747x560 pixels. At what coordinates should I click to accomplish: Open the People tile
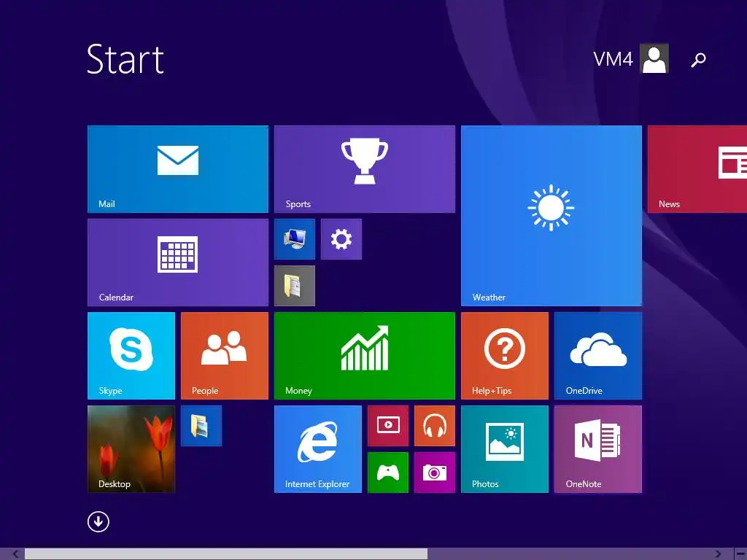[225, 356]
